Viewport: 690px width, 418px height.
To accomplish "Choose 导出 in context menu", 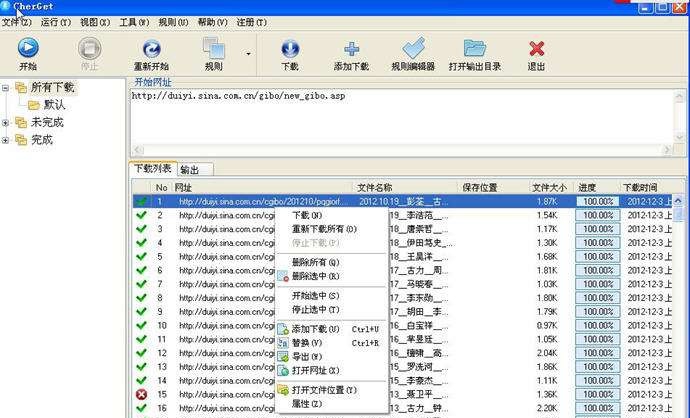I will pyautogui.click(x=332, y=356).
